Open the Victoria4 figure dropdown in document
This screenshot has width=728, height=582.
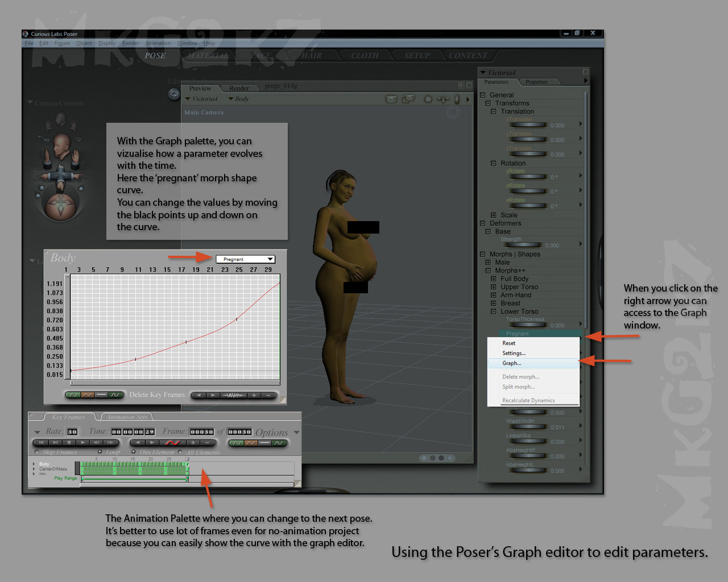point(201,99)
